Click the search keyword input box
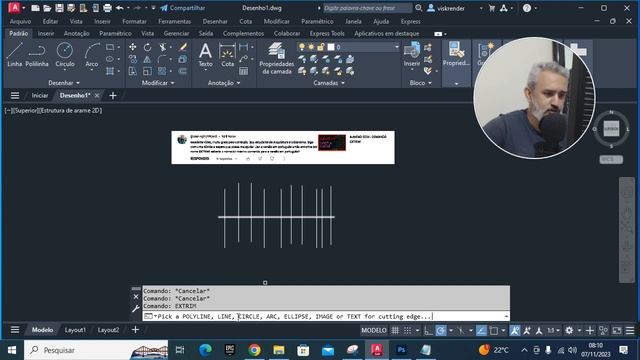Viewport: 640px width, 360px height. tap(367, 8)
